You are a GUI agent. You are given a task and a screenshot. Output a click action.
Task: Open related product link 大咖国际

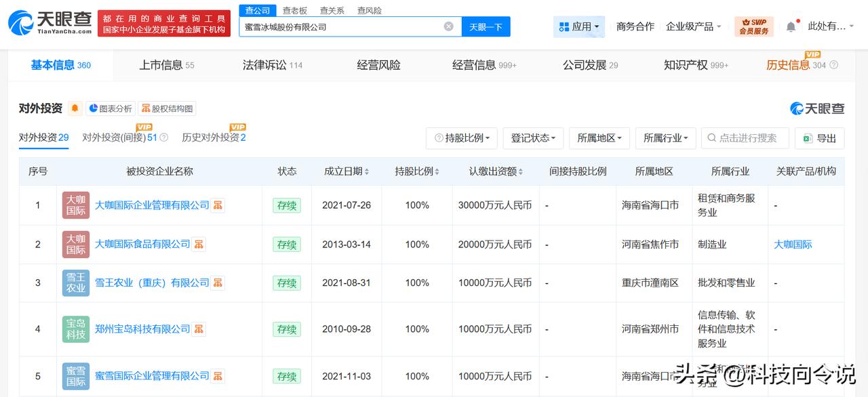coord(793,244)
